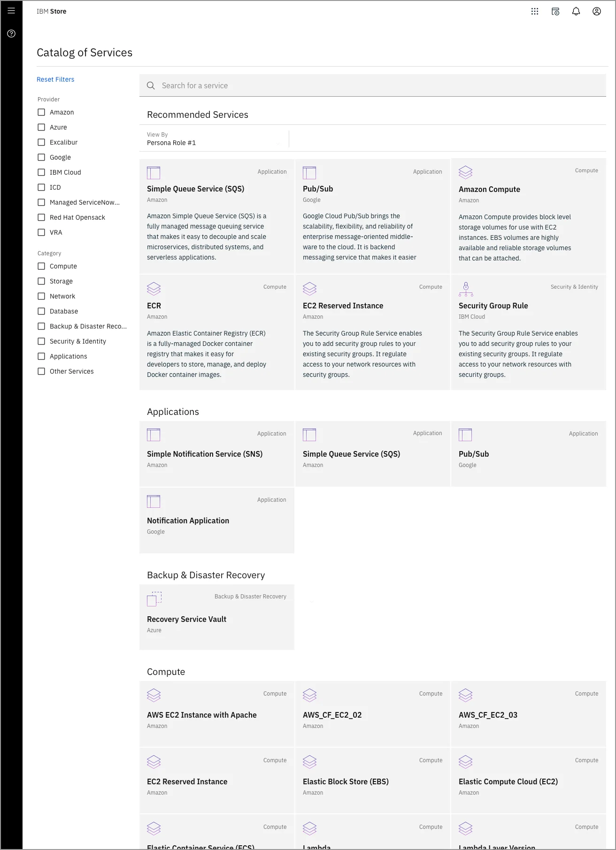Click Reset Filters link
Image resolution: width=616 pixels, height=850 pixels.
click(x=55, y=79)
